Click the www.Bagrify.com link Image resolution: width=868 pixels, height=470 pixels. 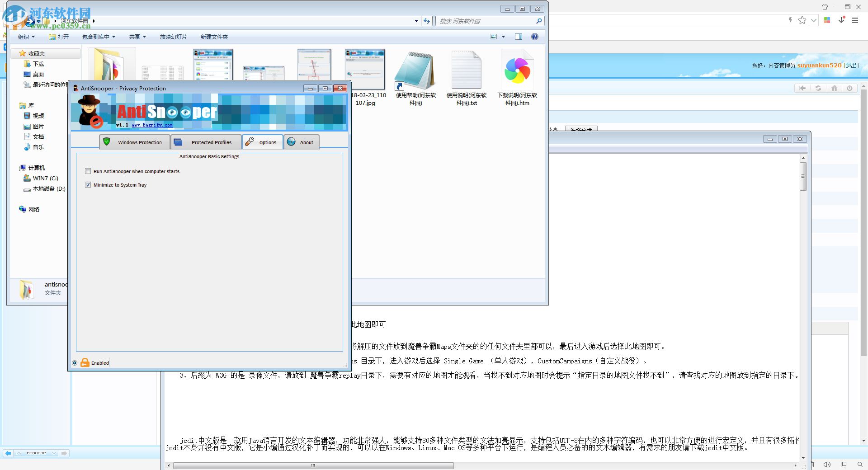[x=153, y=125]
